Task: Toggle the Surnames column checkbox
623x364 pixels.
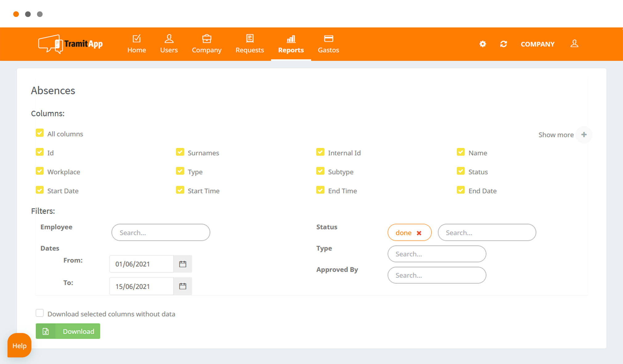Action: tap(180, 152)
